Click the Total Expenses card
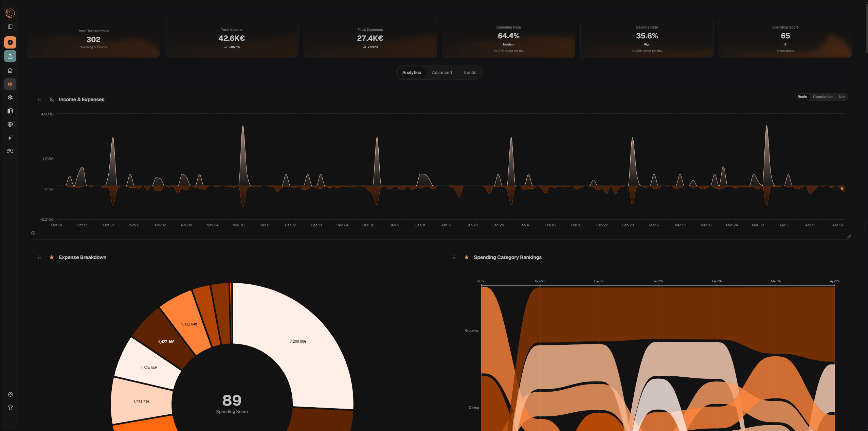The height and width of the screenshot is (431, 868). coord(370,39)
